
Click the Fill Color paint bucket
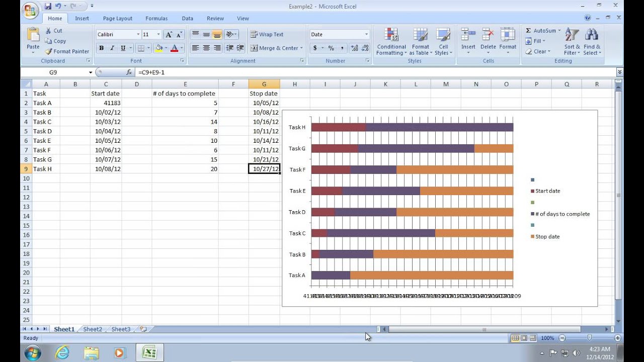pos(159,48)
